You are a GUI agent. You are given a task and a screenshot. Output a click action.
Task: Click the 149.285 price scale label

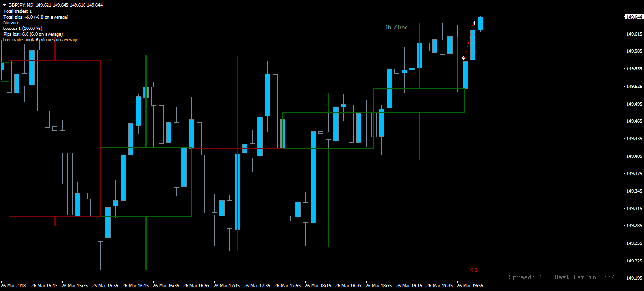tap(634, 226)
